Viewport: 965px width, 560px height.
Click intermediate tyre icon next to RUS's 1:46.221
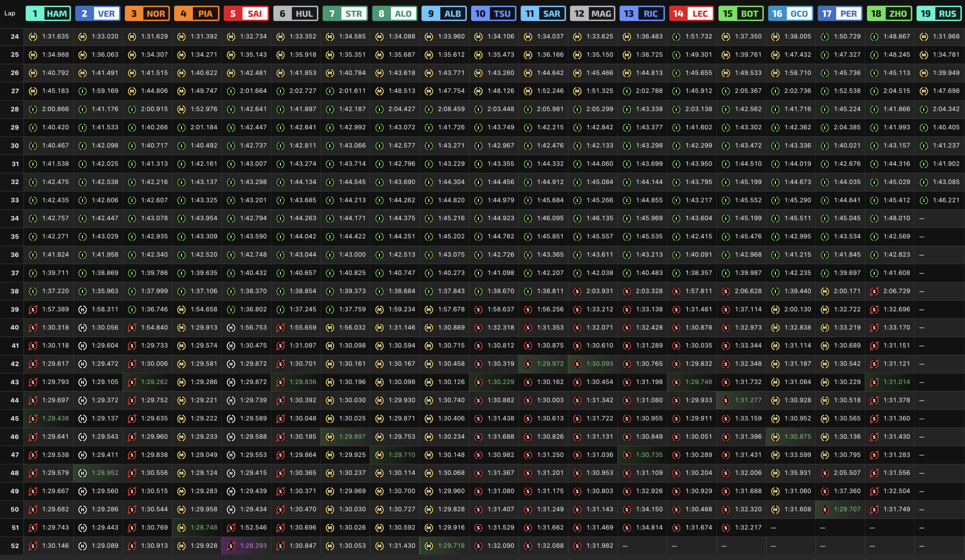click(x=924, y=200)
